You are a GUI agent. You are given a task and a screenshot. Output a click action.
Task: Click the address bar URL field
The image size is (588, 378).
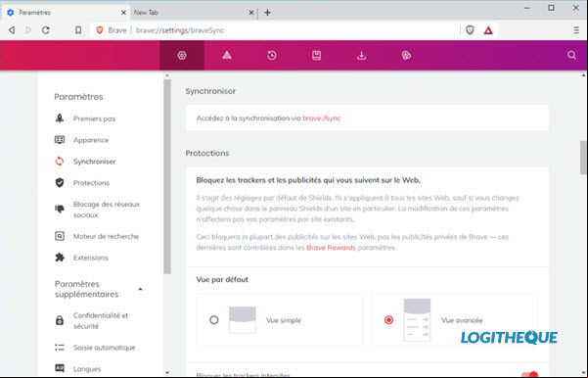click(276, 30)
